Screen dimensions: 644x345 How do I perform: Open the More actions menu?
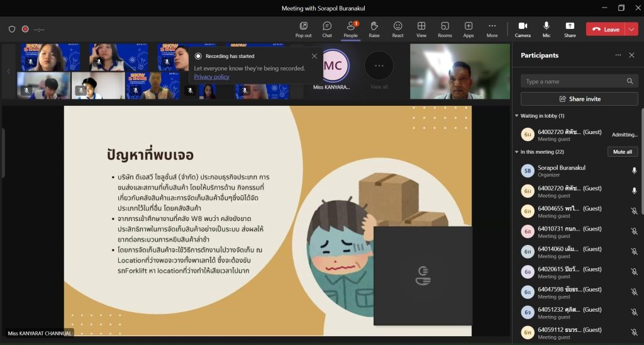[x=492, y=30]
